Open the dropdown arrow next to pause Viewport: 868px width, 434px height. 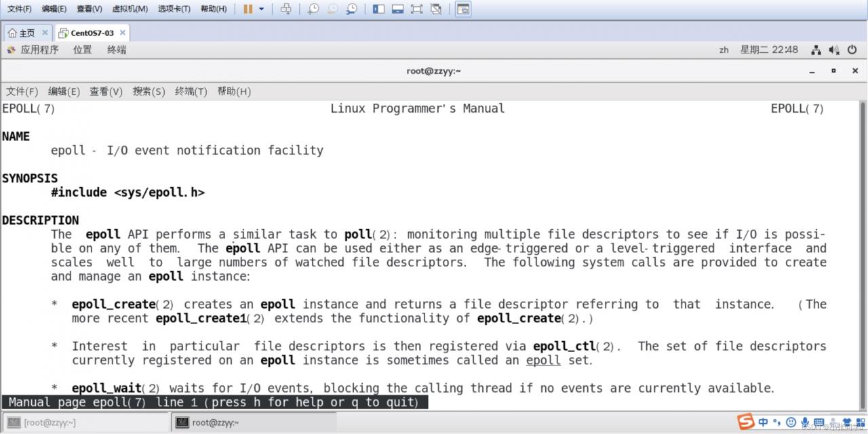(x=262, y=9)
